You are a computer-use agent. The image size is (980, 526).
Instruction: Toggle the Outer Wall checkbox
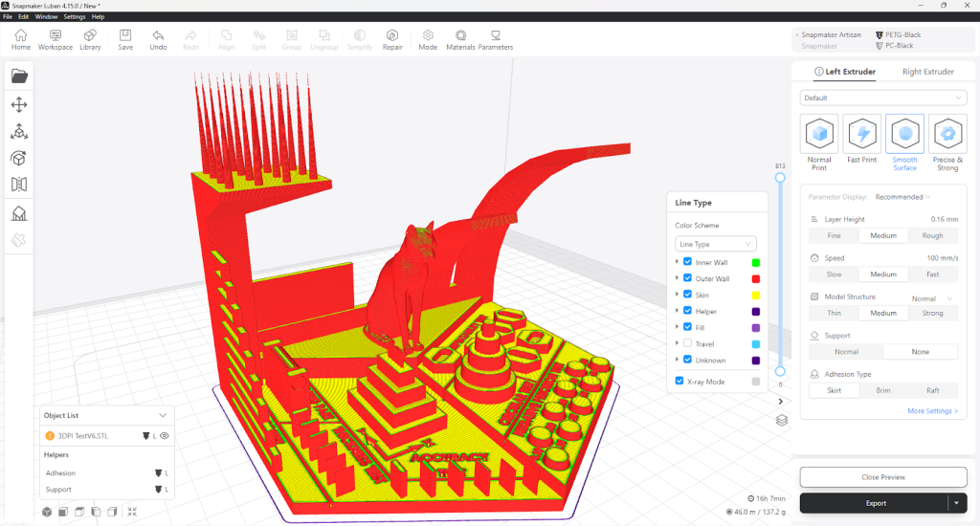[x=687, y=278]
